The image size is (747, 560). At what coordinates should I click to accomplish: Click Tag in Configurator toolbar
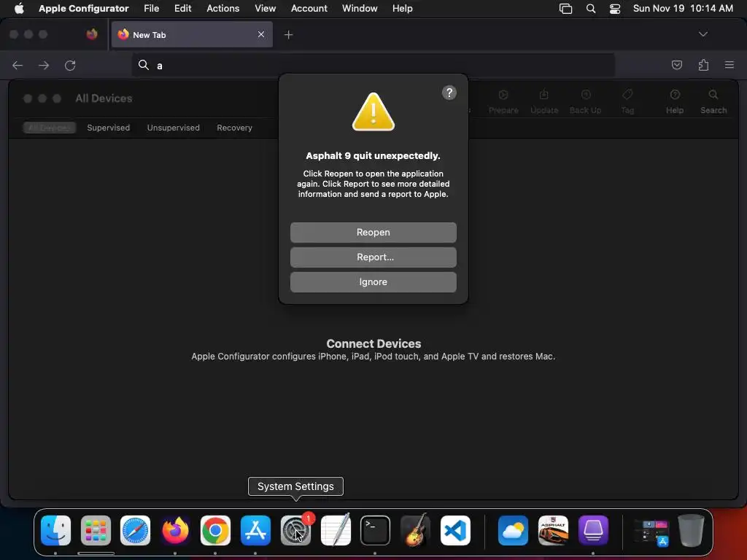(x=627, y=102)
